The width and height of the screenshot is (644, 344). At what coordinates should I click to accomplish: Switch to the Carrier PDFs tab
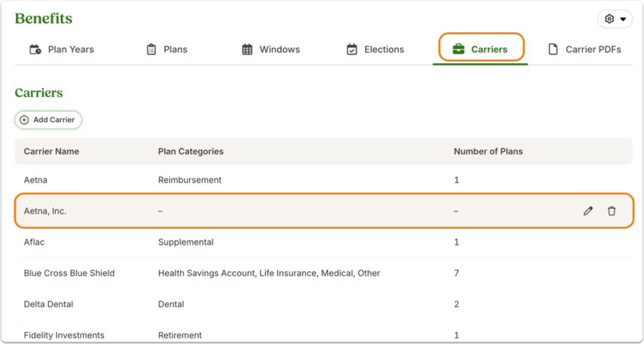click(x=584, y=50)
